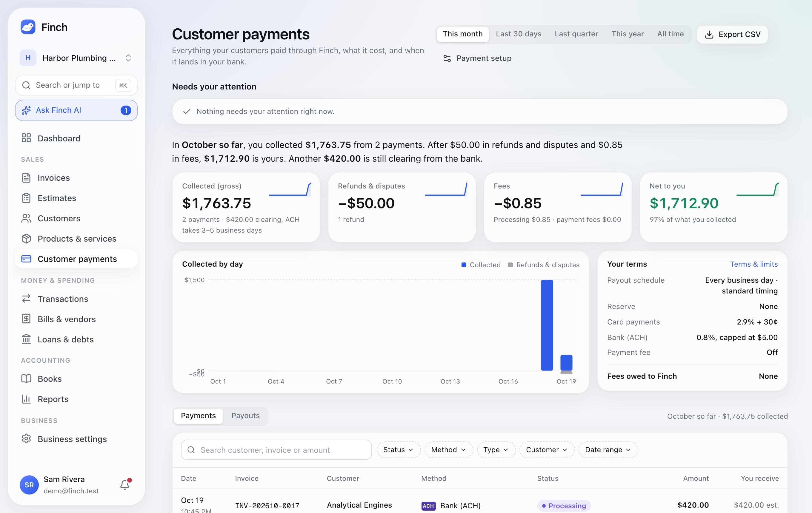
Task: Click the shorter blue bar at Oct 19
Action: coord(566,363)
